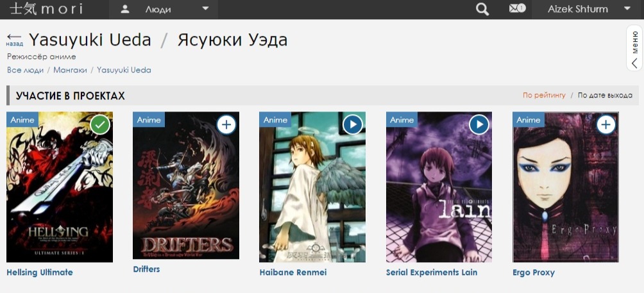644x293 pixels.
Task: Expand the side меню panel tab
Action: click(x=634, y=48)
